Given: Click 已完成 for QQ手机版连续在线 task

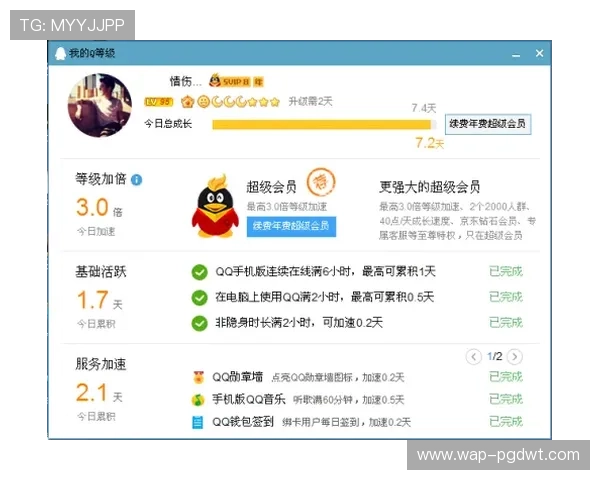Looking at the screenshot, I should pyautogui.click(x=506, y=271).
